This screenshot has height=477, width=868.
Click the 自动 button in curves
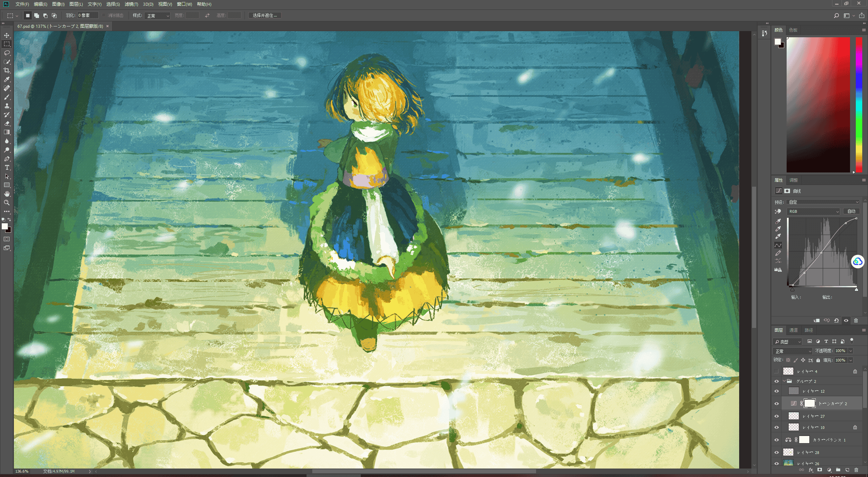[851, 211]
